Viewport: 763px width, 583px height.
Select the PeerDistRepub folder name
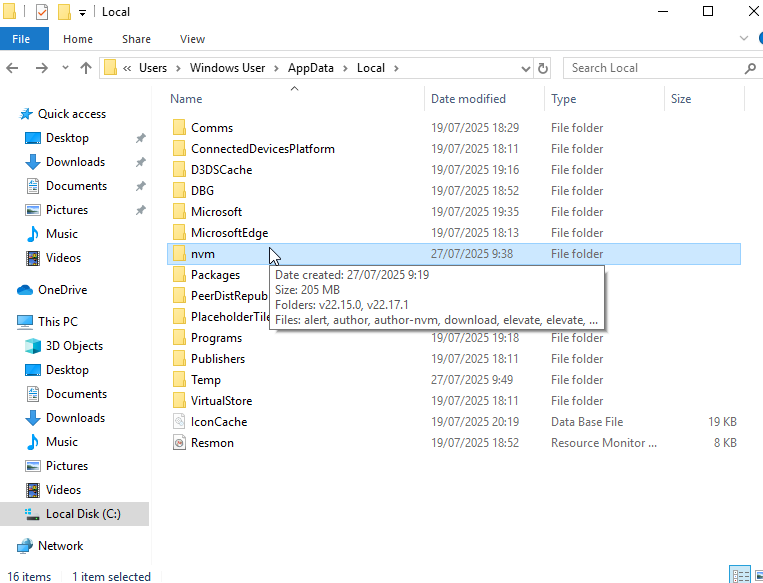coord(229,296)
